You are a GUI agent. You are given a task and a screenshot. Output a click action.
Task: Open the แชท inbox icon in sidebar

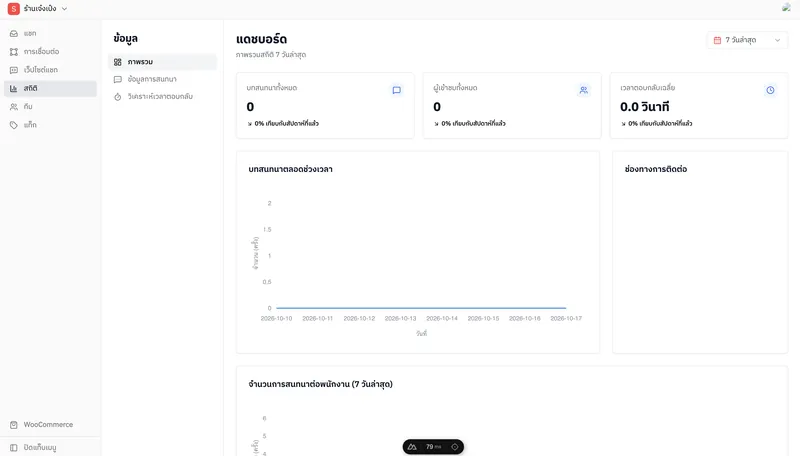click(14, 34)
